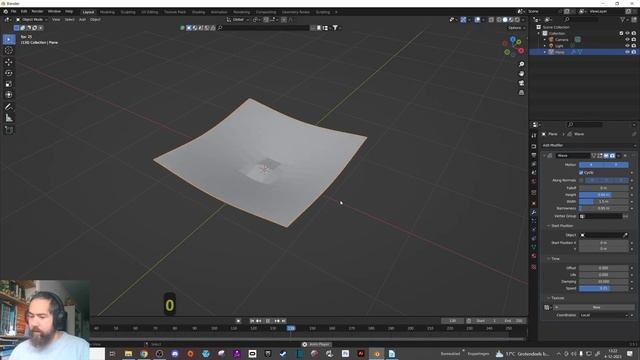Viewport: 640px width, 360px height.
Task: Jump to the timeline start frame
Action: coord(252,321)
